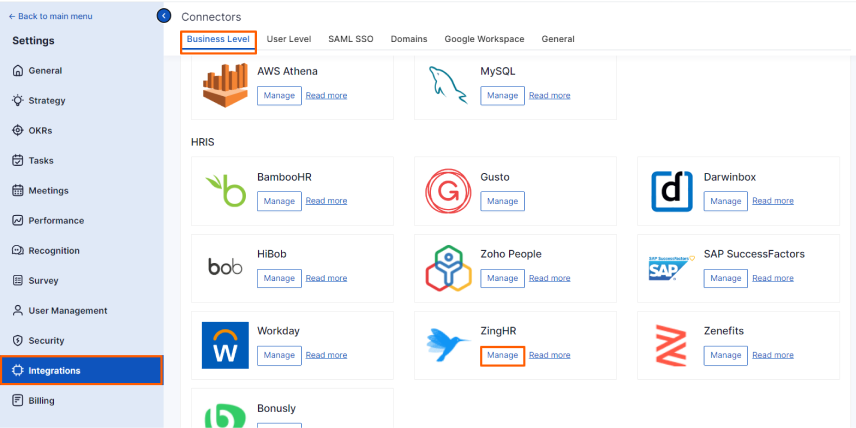Open Integrations settings label in sidebar
Viewport: 856px width, 428px height.
click(x=55, y=371)
